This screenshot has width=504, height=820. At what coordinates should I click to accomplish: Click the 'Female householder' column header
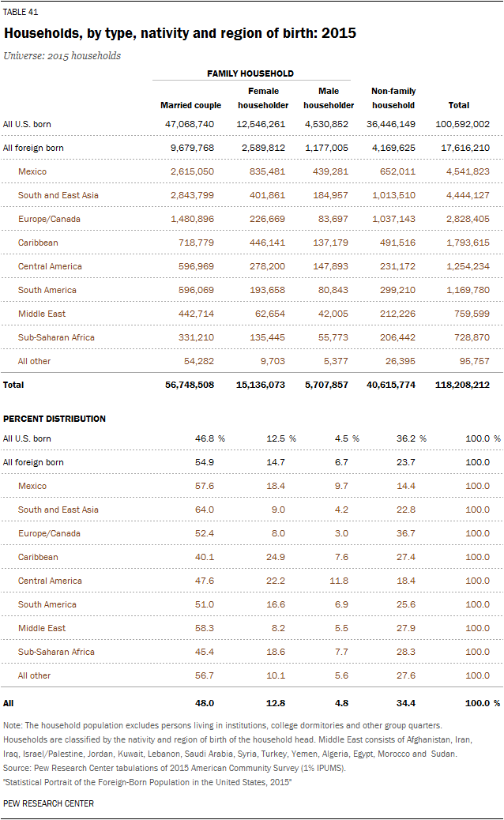pyautogui.click(x=263, y=98)
